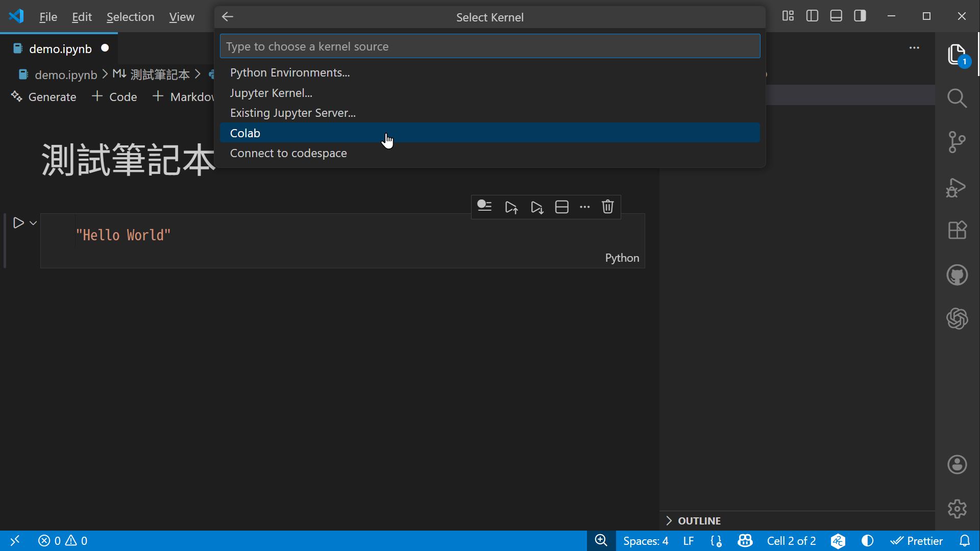980x551 pixels.
Task: Open the Selection menu
Action: point(130,17)
